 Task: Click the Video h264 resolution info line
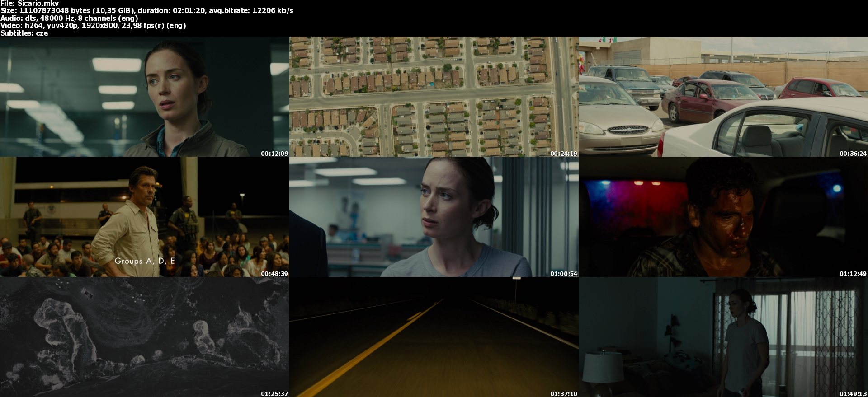click(93, 26)
